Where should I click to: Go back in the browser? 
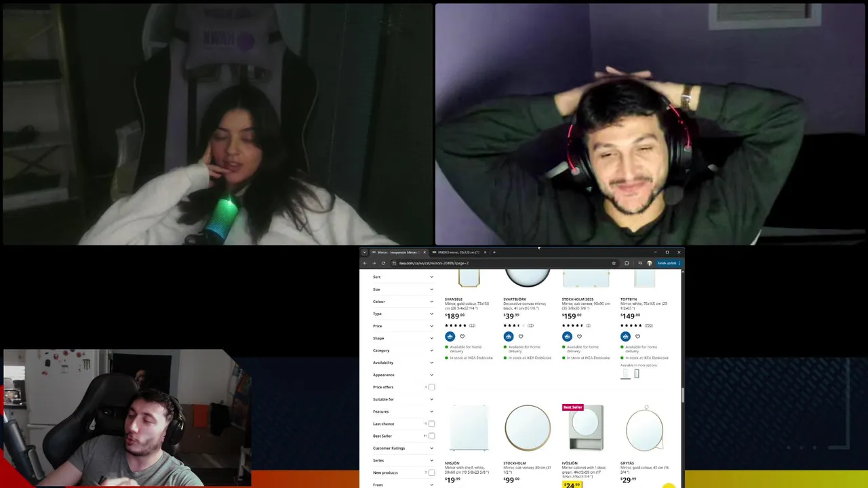(x=365, y=263)
